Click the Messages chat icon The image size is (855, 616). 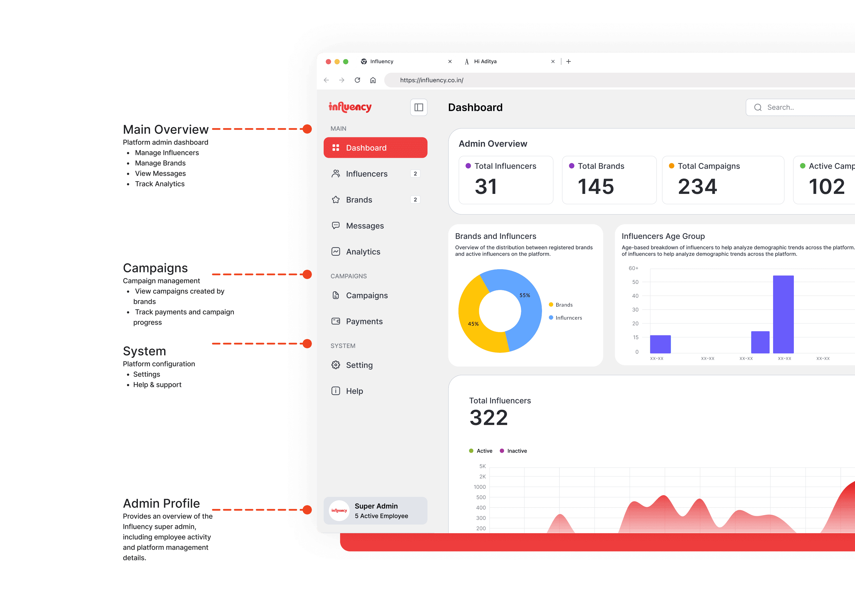point(335,225)
